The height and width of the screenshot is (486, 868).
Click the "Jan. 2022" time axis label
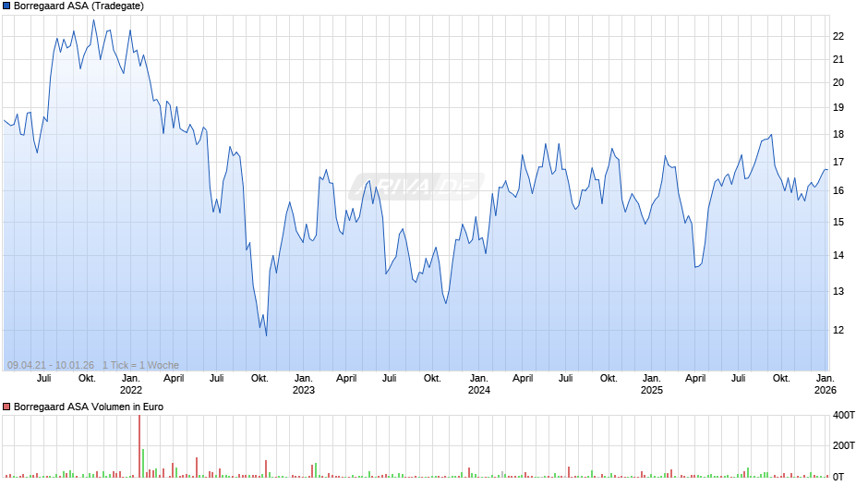tap(130, 384)
